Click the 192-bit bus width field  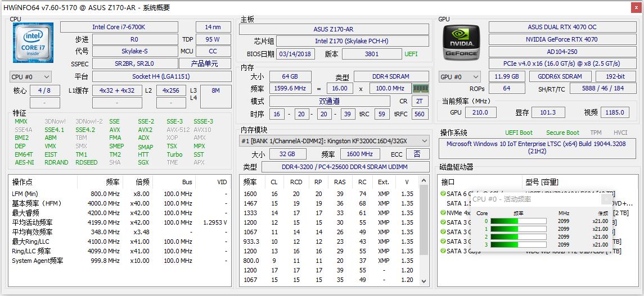click(x=615, y=76)
